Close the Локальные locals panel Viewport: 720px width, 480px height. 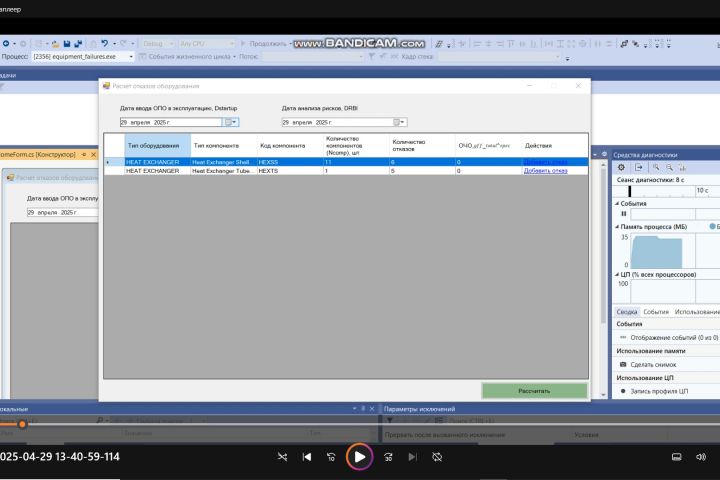click(x=372, y=408)
